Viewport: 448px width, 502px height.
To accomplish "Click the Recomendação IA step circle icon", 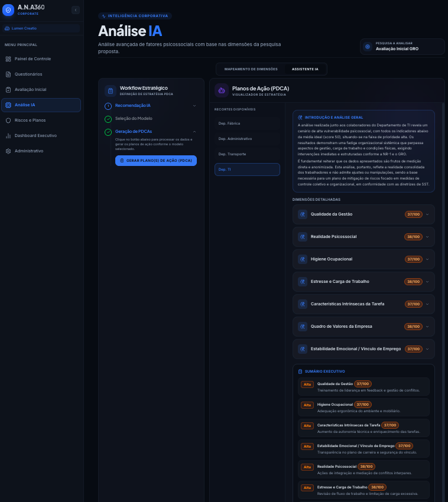I will coord(108,106).
